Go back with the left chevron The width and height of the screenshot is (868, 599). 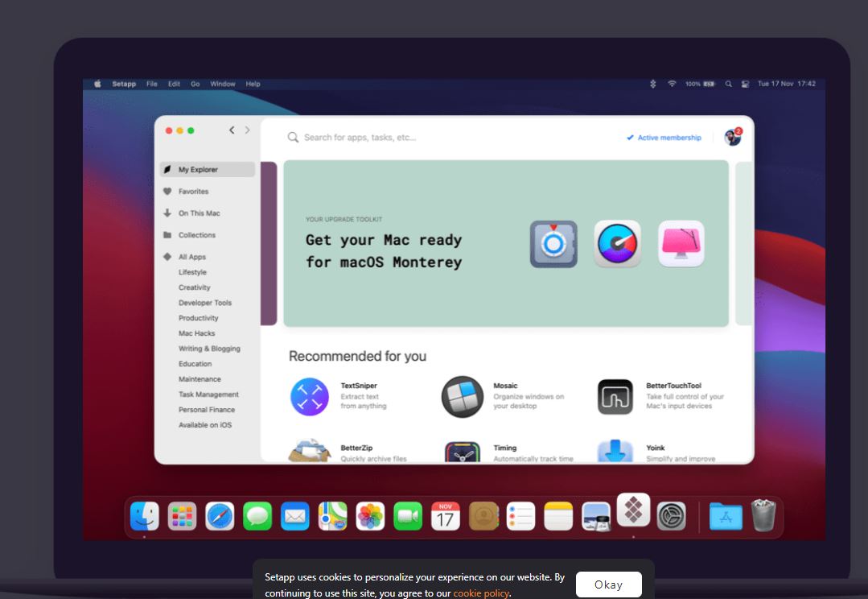232,130
